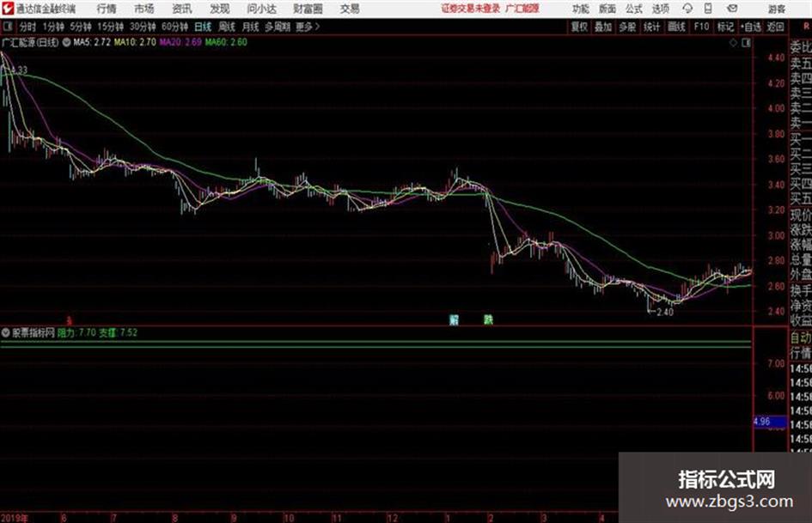Open the 选项 menu
Viewport: 812px width, 523px height.
click(x=660, y=9)
